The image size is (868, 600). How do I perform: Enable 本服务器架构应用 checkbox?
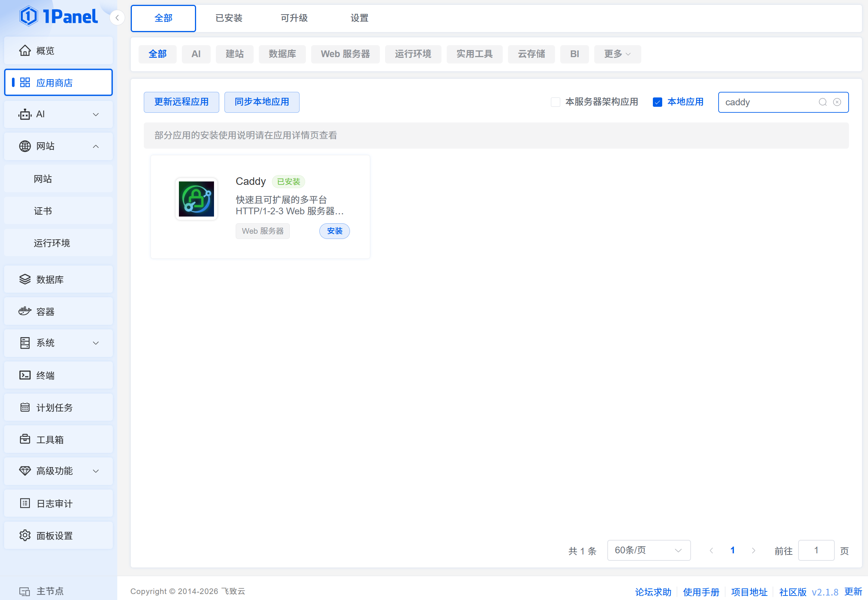(555, 102)
